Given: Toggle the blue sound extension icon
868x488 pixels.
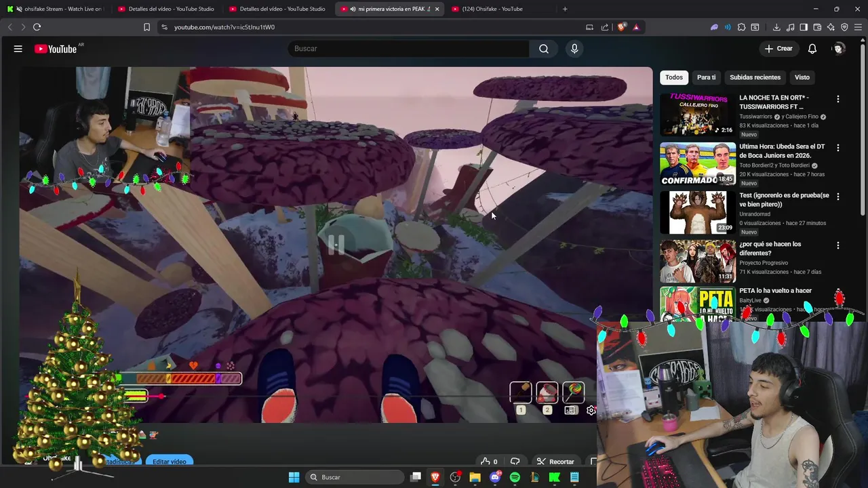Looking at the screenshot, I should tap(728, 27).
